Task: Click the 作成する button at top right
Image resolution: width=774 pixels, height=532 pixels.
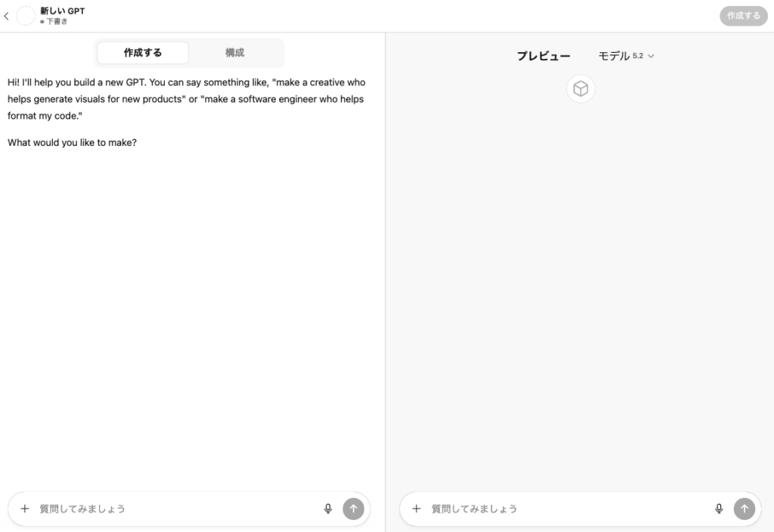Action: (x=744, y=16)
